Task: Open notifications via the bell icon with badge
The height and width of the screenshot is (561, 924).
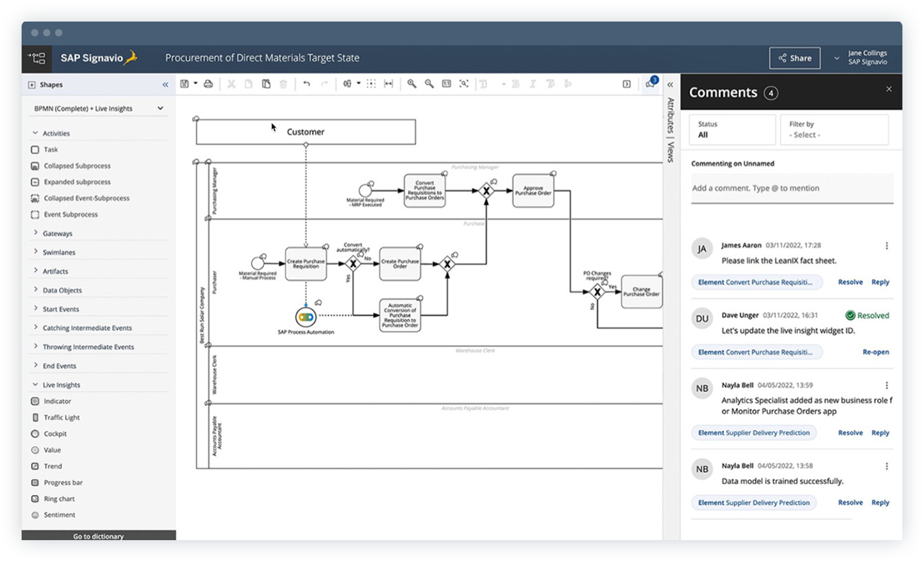Action: pyautogui.click(x=650, y=83)
